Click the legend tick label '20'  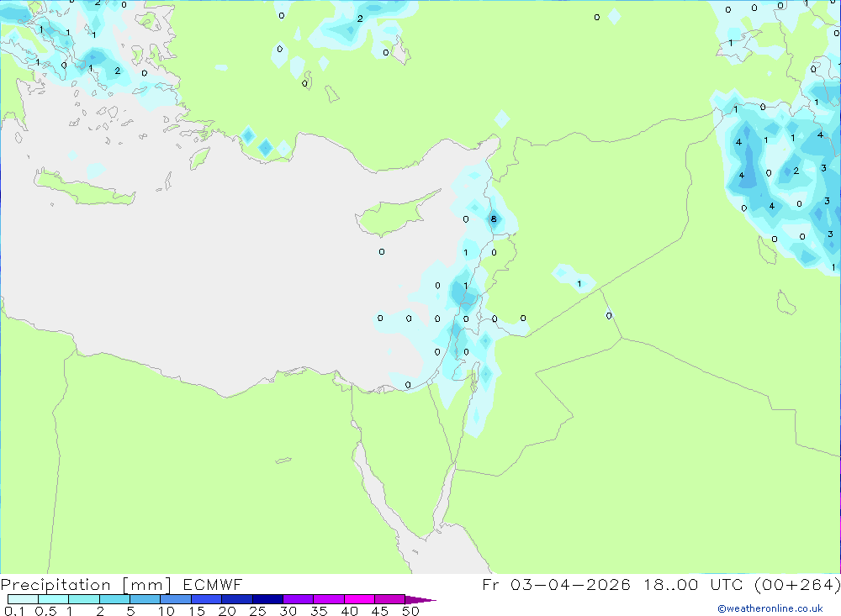click(x=227, y=611)
